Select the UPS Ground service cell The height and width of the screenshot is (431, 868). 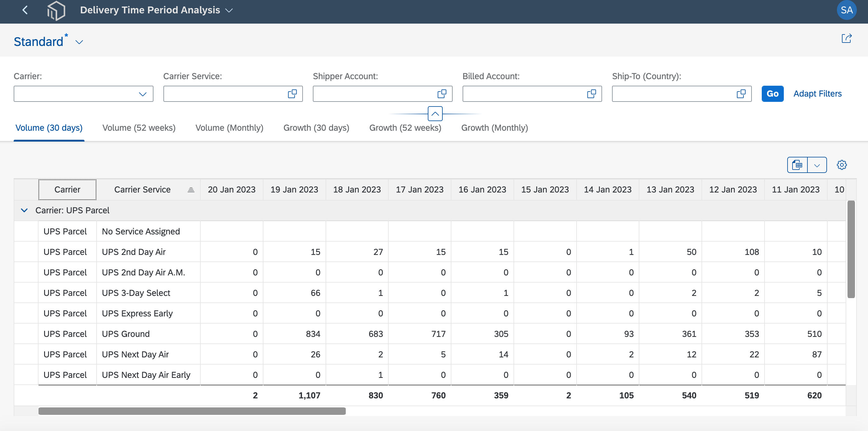click(x=148, y=334)
